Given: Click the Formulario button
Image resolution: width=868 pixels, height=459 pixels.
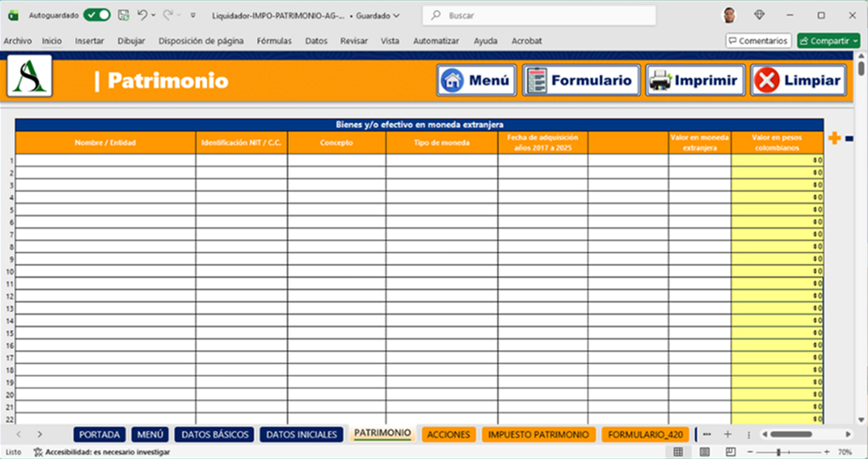Looking at the screenshot, I should pos(582,80).
